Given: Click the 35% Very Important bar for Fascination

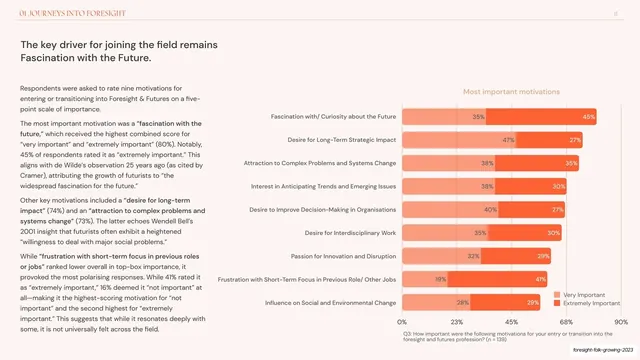Looking at the screenshot, I should pos(444,117).
